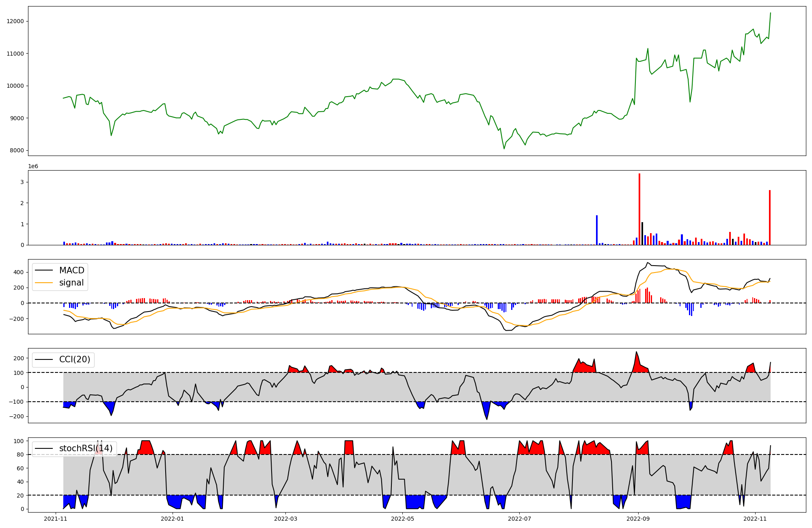Select the 2022-11 date tick label
Viewport: 812px width, 528px height.
tap(755, 519)
